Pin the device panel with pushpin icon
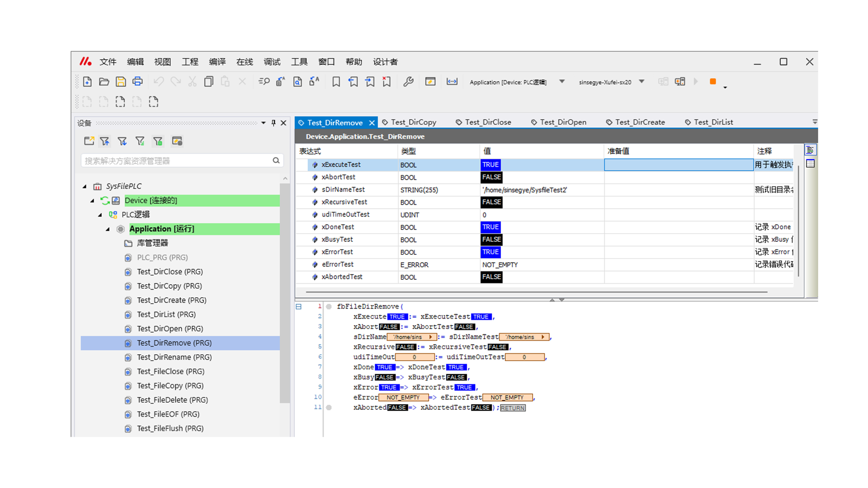 [274, 123]
